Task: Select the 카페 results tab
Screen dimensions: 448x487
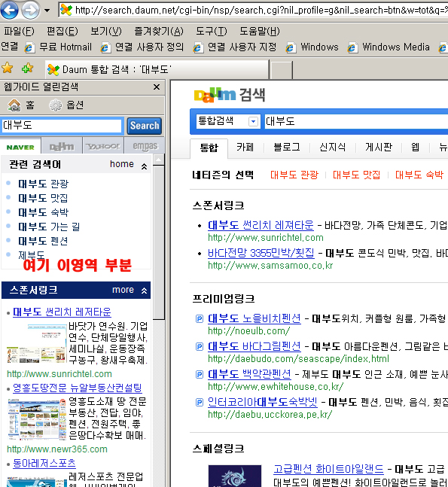Action: click(x=245, y=148)
